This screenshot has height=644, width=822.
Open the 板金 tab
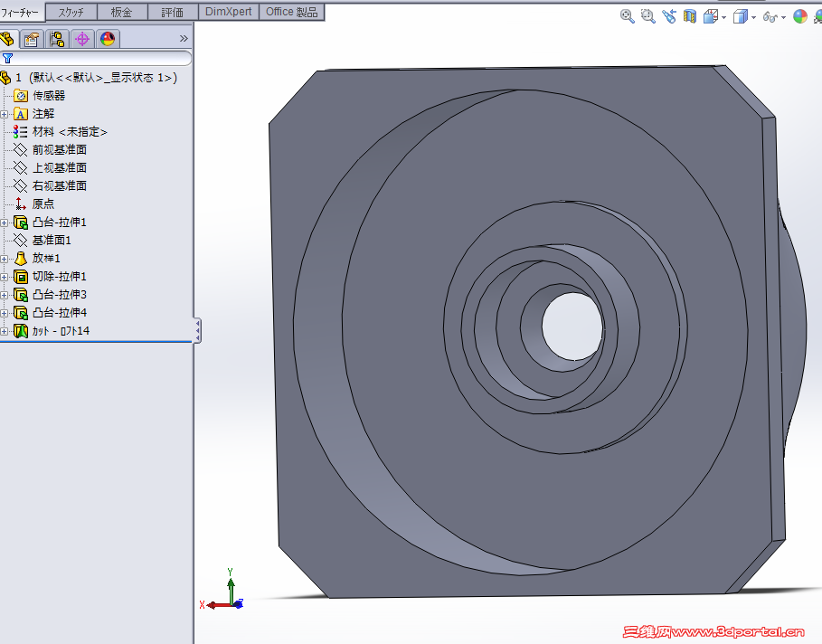coord(121,12)
